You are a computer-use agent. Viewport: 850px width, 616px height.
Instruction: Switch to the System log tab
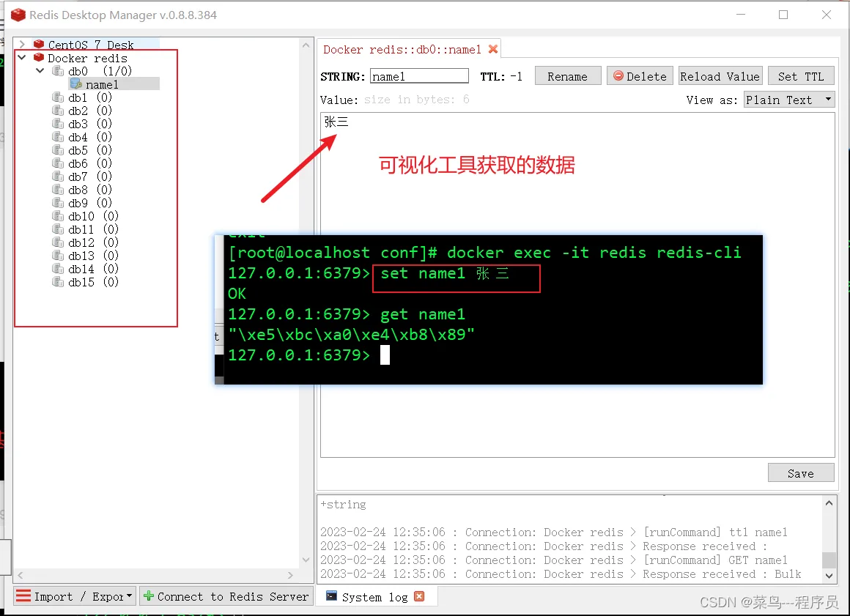[374, 597]
